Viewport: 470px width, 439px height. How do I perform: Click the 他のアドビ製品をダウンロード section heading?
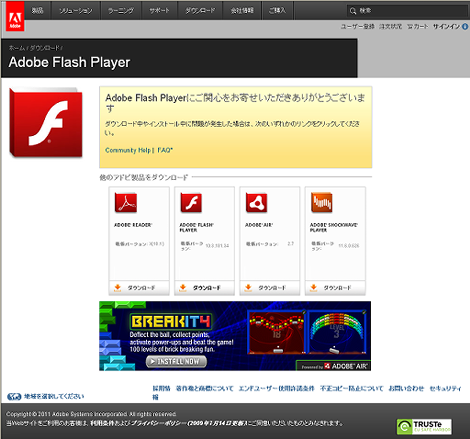[144, 177]
